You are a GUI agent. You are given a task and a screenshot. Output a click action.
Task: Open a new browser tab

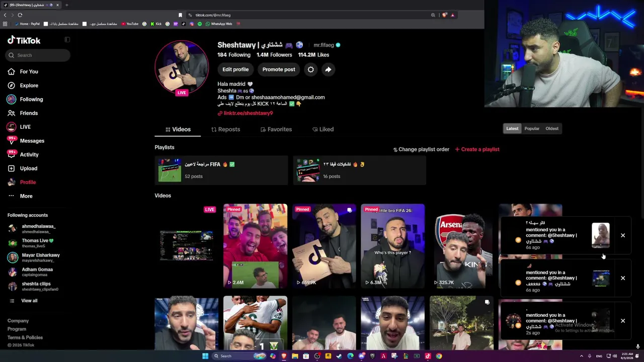coord(66,5)
